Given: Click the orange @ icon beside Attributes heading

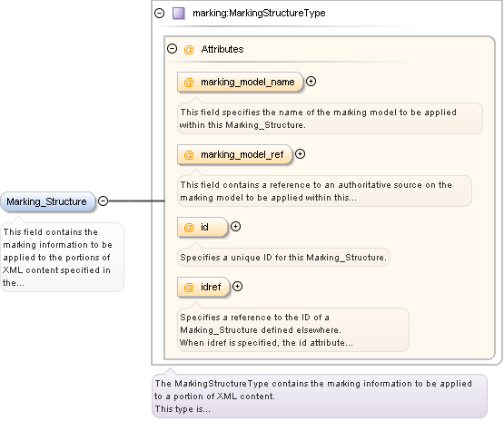Looking at the screenshot, I should click(x=189, y=50).
